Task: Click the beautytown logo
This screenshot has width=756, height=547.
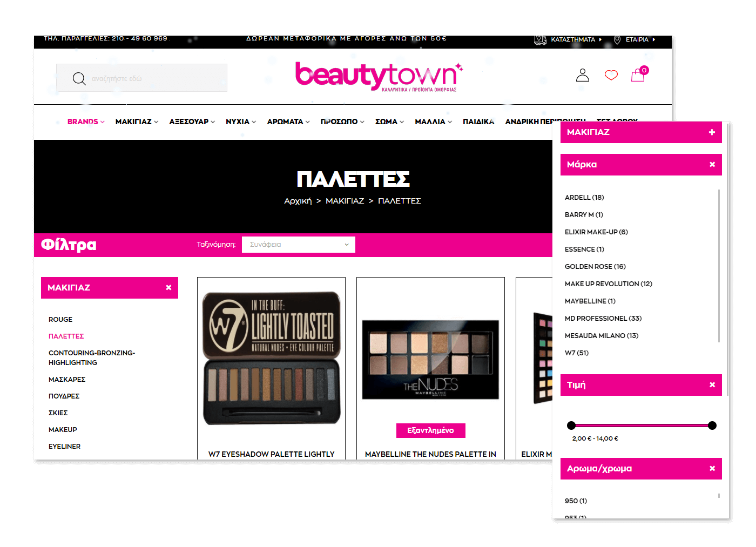Action: [x=379, y=77]
